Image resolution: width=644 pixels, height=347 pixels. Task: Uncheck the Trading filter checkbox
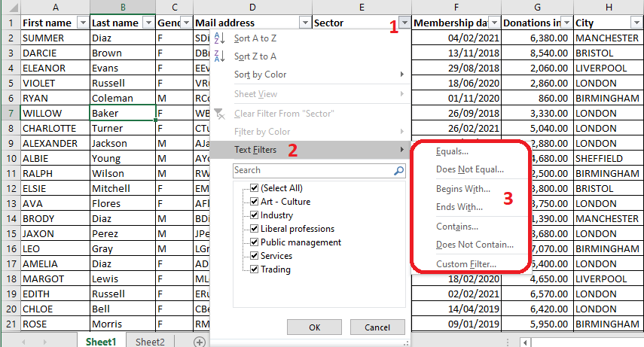pyautogui.click(x=255, y=269)
